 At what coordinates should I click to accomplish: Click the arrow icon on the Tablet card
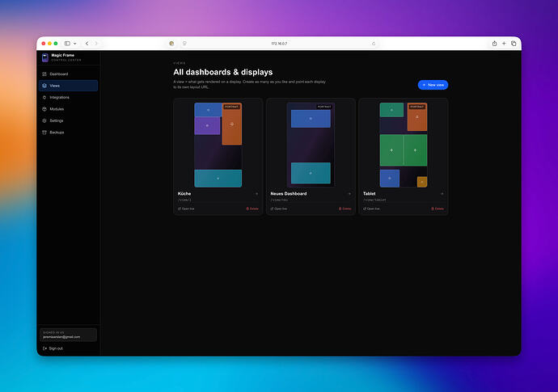(x=442, y=194)
